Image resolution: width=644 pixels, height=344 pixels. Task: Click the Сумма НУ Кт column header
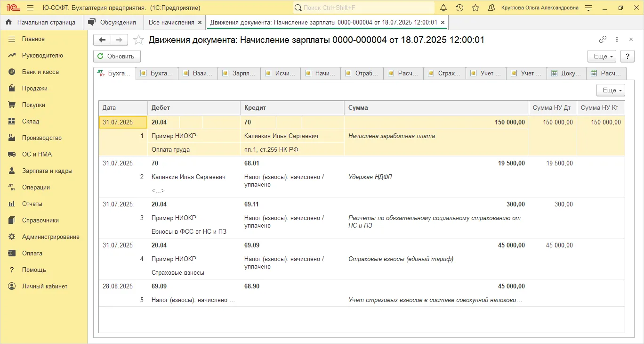[601, 108]
